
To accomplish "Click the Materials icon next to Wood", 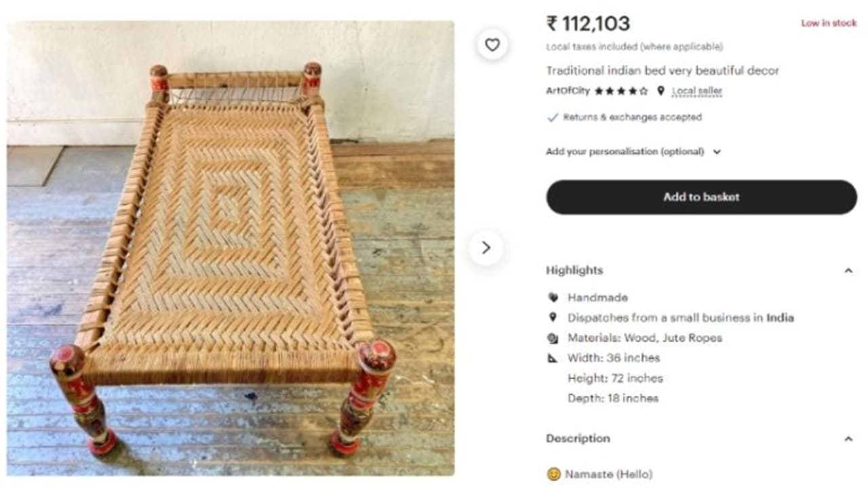I will click(x=553, y=338).
